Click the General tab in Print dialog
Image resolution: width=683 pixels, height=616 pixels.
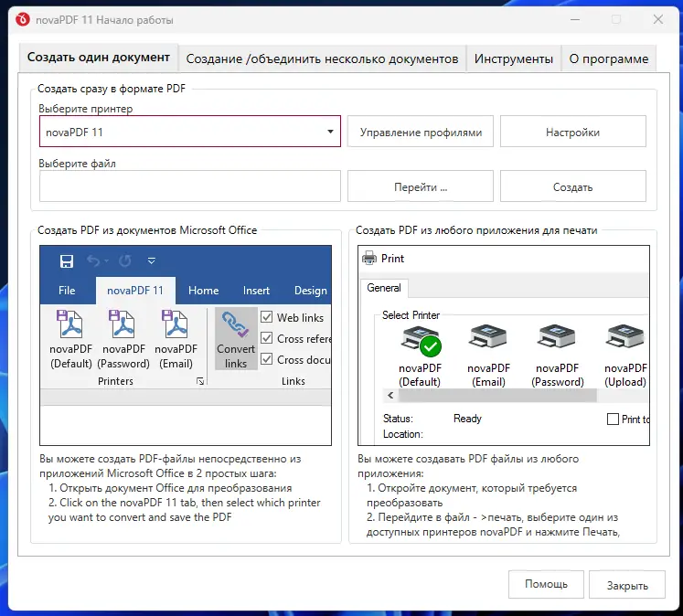pyautogui.click(x=384, y=288)
